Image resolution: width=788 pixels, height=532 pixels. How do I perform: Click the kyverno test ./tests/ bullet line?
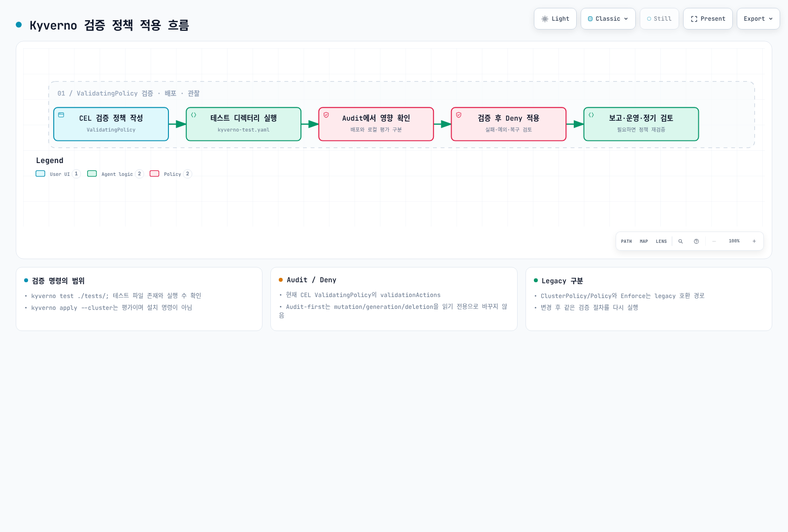(x=116, y=296)
